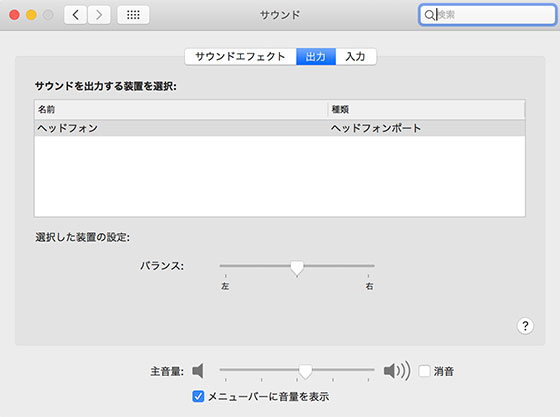Screen dimensions: 560x417
Task: Go back with the left chevron button
Action: 75,15
